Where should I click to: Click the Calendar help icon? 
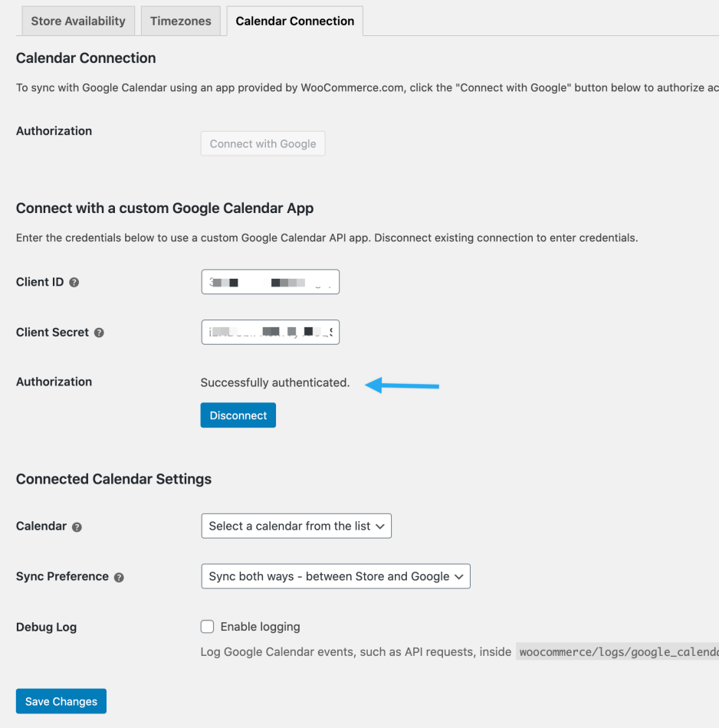click(77, 526)
